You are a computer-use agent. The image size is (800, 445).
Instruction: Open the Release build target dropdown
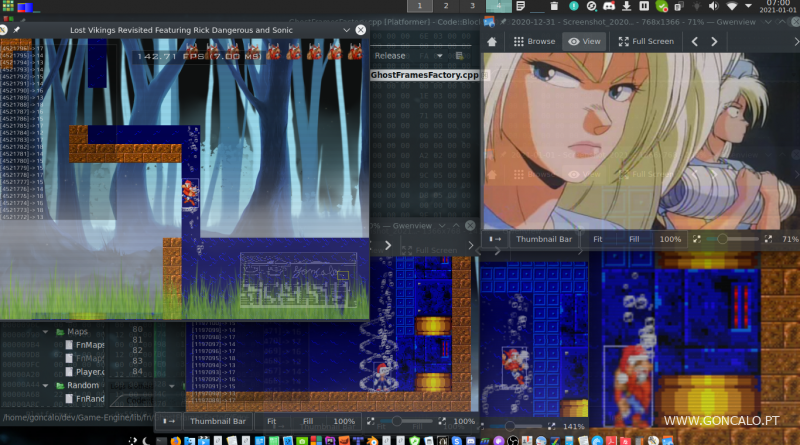pyautogui.click(x=441, y=56)
